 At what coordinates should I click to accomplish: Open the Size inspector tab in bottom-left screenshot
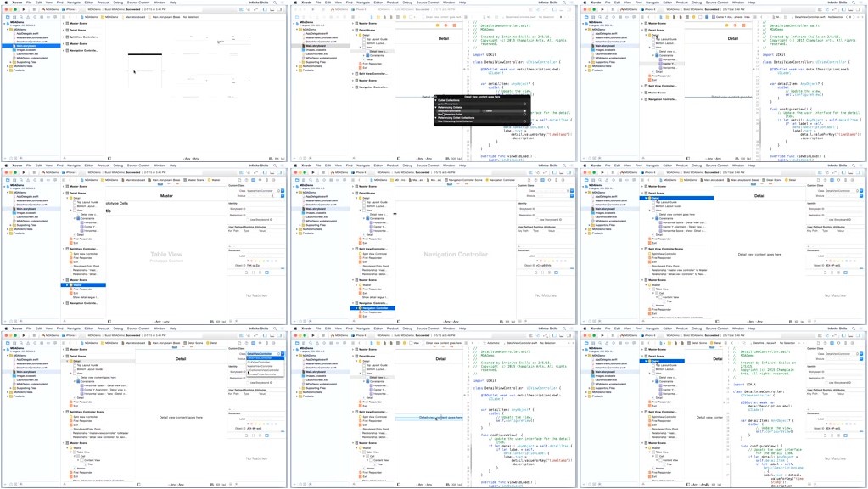(x=266, y=343)
